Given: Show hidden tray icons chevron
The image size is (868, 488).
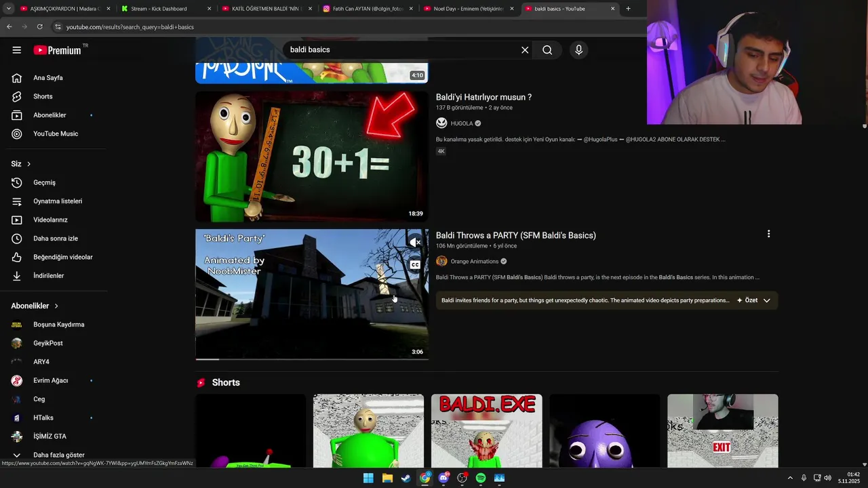Looking at the screenshot, I should pos(790,478).
